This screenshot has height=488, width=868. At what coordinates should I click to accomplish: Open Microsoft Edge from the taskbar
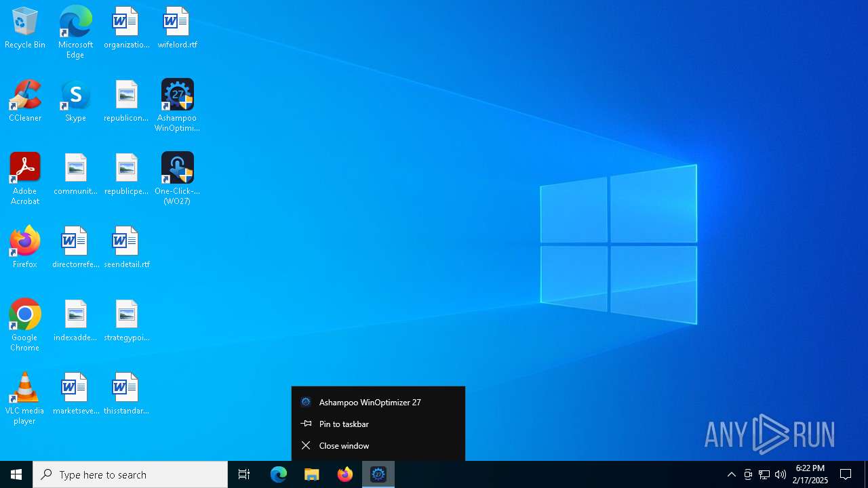point(279,474)
